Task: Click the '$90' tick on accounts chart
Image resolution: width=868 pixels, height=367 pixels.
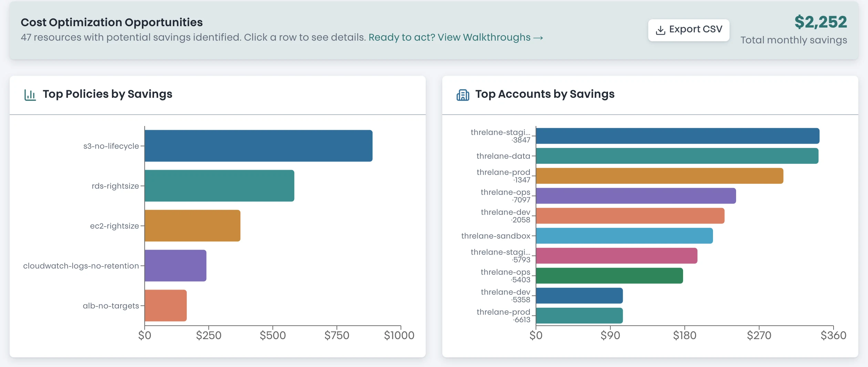Action: tap(610, 335)
